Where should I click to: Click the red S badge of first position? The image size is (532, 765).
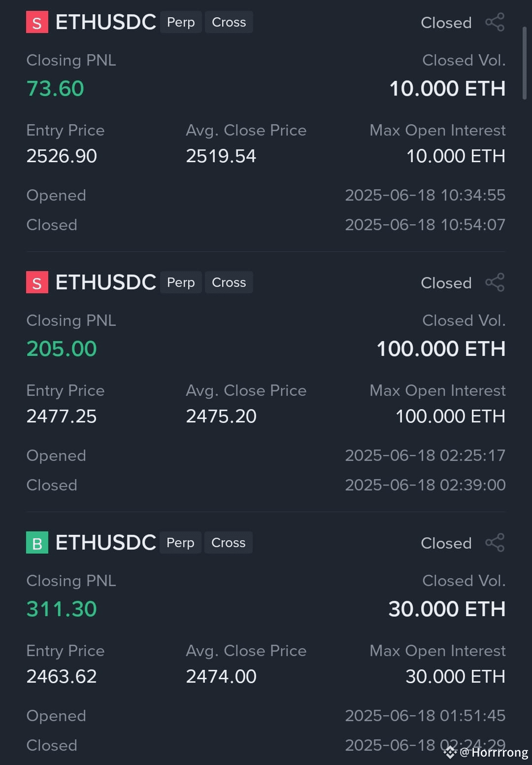tap(37, 22)
